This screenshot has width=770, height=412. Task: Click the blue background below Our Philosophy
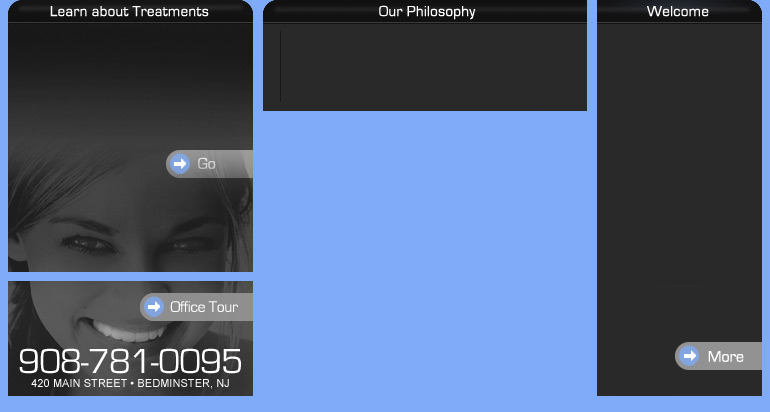tap(425, 255)
